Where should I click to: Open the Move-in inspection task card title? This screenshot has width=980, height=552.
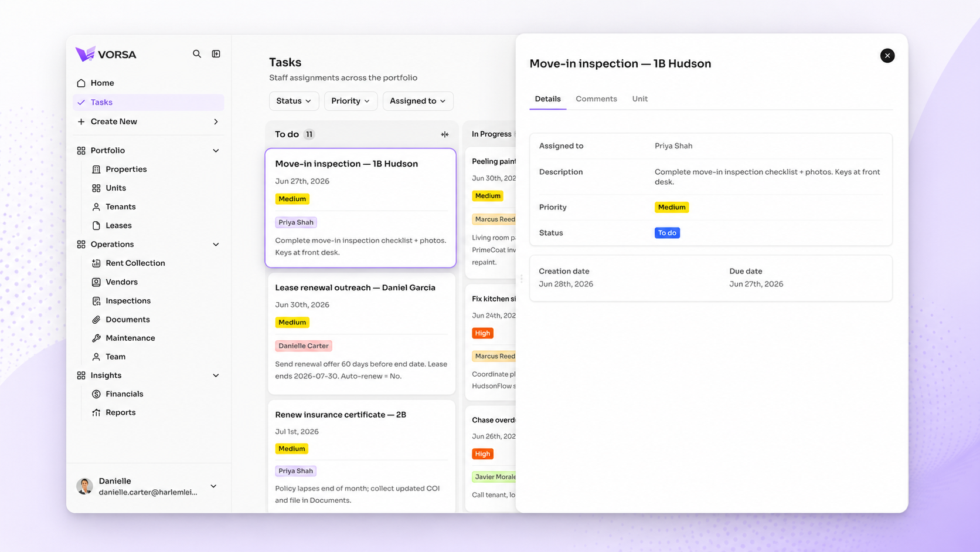346,164
